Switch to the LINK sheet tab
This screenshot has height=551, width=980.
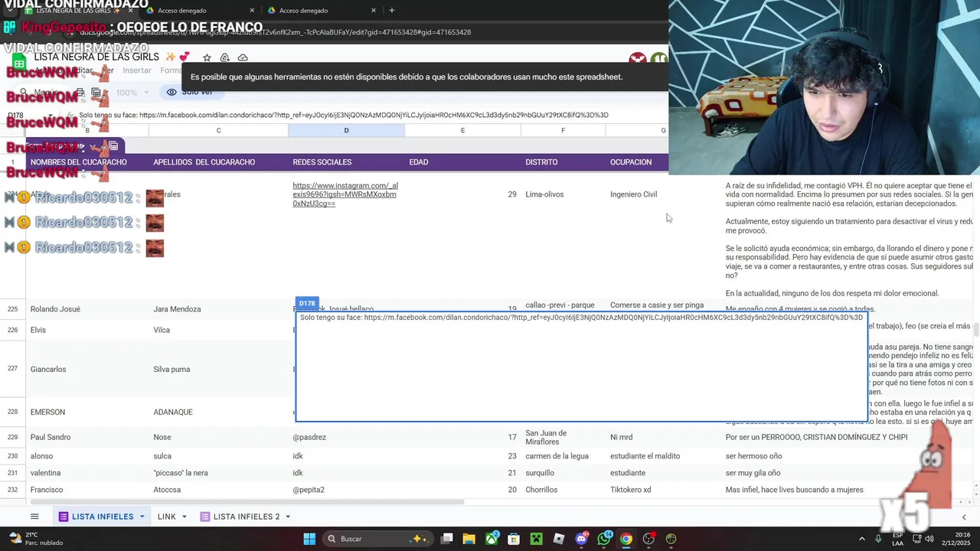pyautogui.click(x=167, y=517)
